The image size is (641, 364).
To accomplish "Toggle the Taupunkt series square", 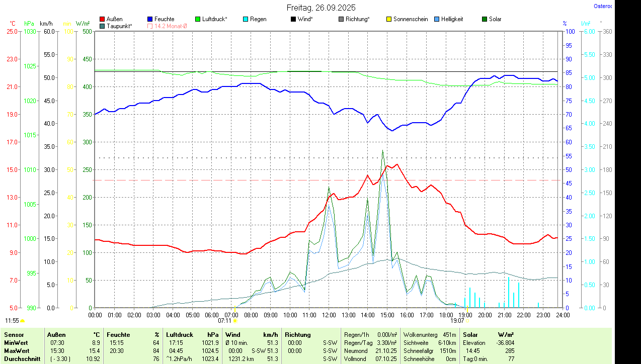I will coord(102,26).
